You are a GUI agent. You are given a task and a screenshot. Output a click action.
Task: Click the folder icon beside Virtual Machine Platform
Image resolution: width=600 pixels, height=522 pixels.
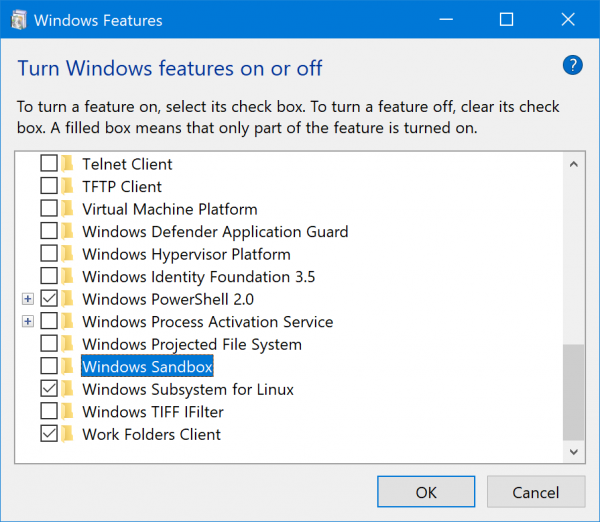click(68, 209)
